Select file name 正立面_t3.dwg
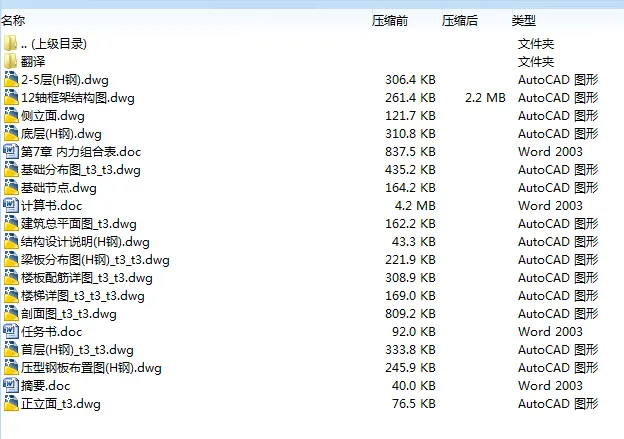624x439 pixels. pos(60,404)
